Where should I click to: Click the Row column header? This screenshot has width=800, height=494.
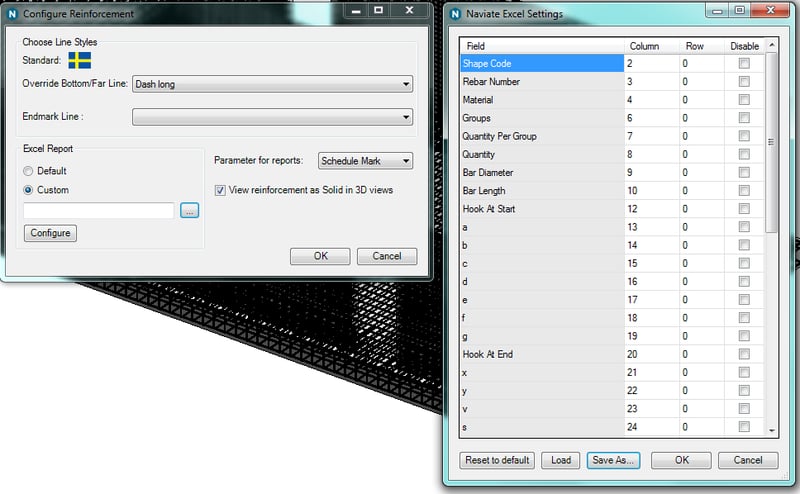tap(702, 46)
